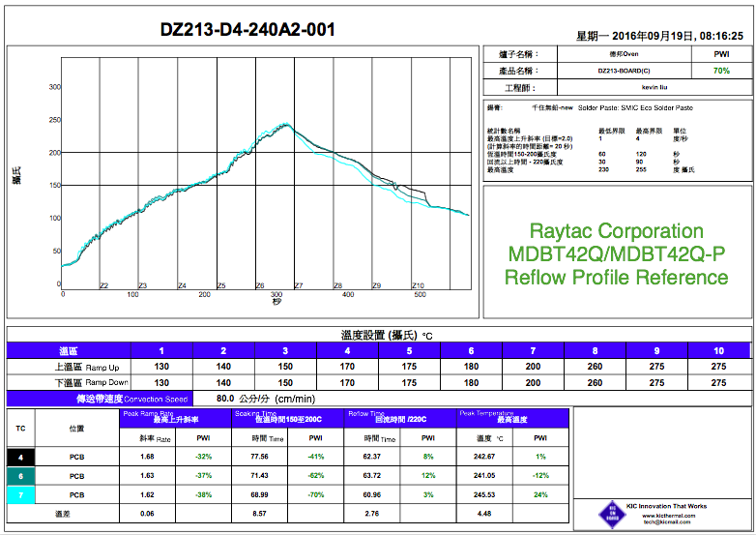The height and width of the screenshot is (535, 756).
Task: Click Ramp Down zone 2 value 140
Action: (x=223, y=382)
